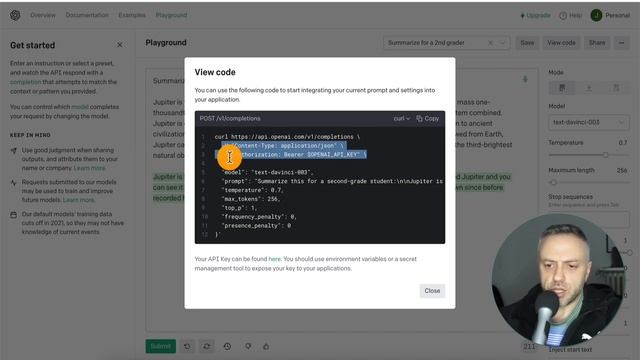Open the curl language dropdown
This screenshot has width=640, height=360.
click(x=402, y=118)
